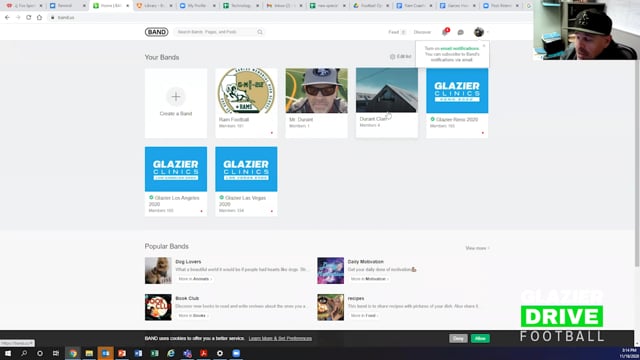Open Task View from the taskbar

pos(56,353)
